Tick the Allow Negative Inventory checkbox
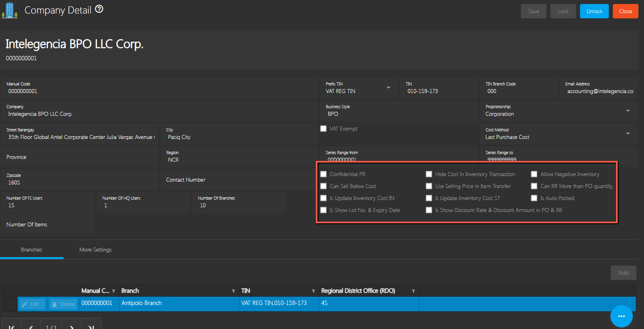The image size is (644, 329). 534,174
